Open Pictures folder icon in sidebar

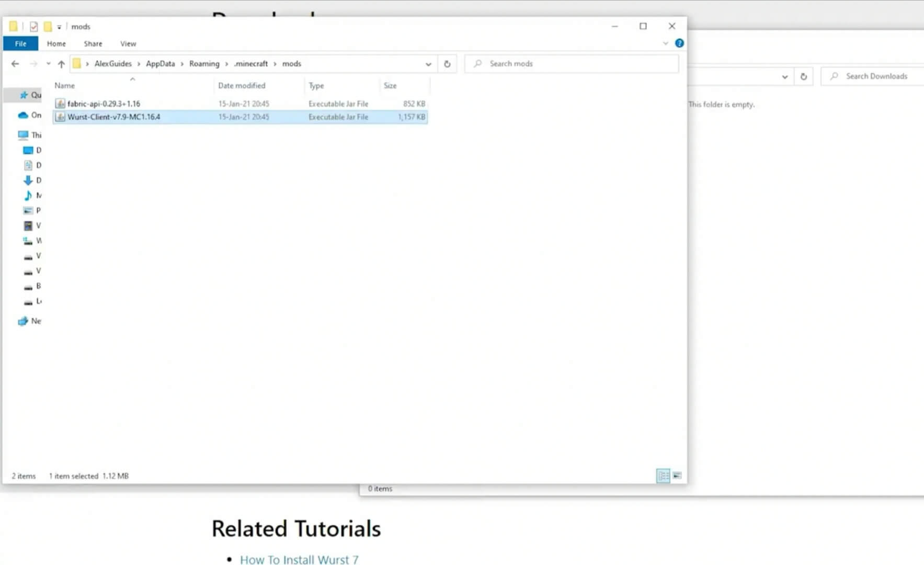(x=28, y=210)
